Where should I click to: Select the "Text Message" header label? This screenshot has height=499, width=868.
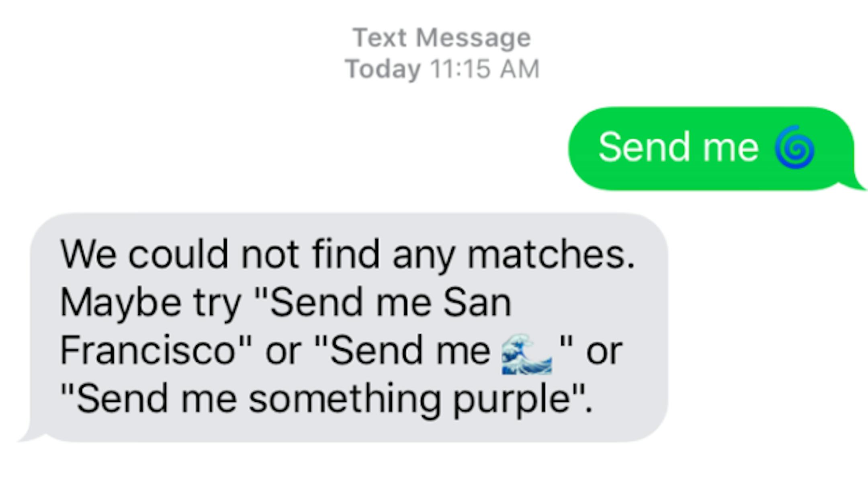442,38
